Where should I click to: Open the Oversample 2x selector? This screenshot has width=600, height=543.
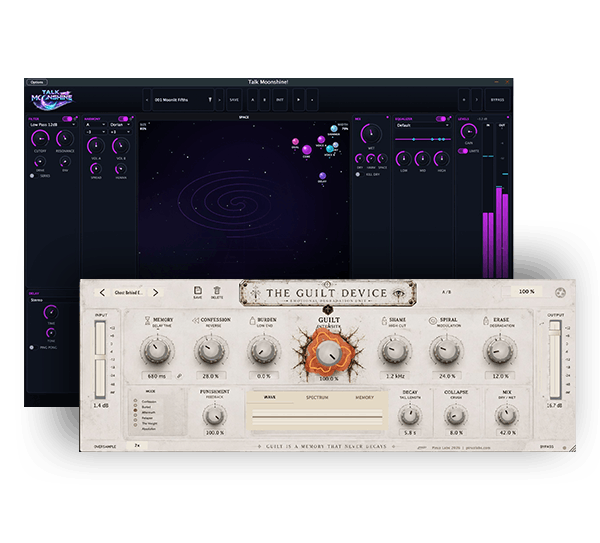click(137, 446)
